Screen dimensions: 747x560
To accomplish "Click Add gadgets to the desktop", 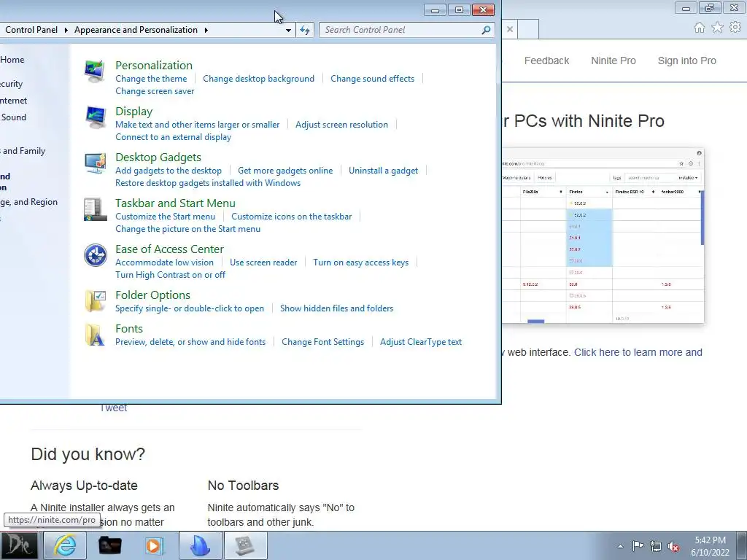I will coord(169,171).
